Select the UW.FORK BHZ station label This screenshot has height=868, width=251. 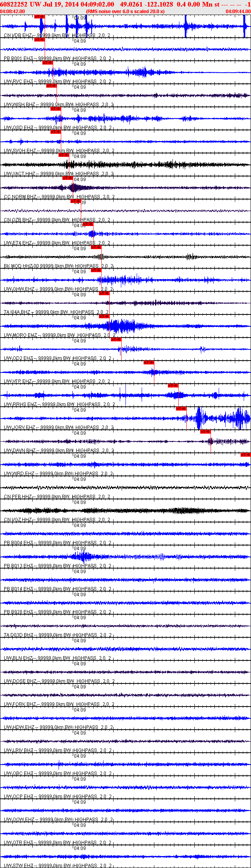pyautogui.click(x=20, y=704)
